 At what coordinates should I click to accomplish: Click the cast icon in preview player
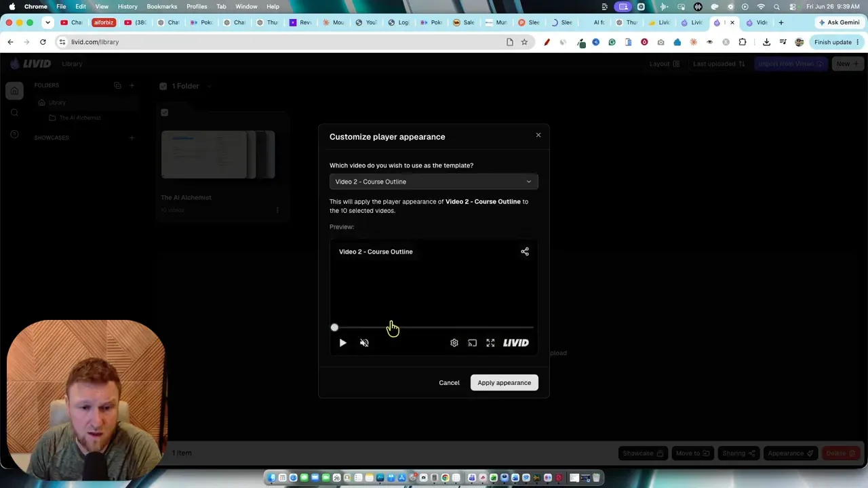473,343
